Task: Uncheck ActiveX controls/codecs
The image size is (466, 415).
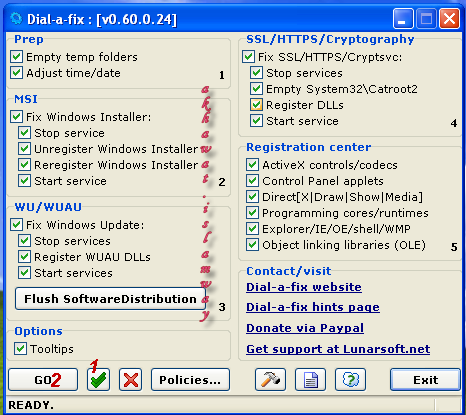Action: point(252,165)
